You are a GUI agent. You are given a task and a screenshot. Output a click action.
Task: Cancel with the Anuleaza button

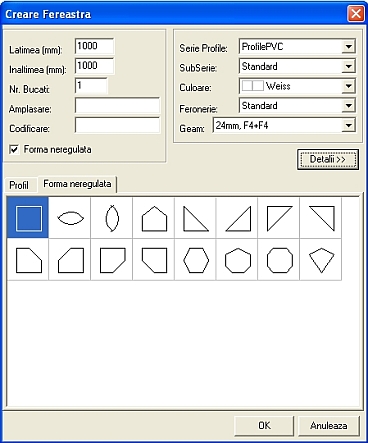[x=329, y=426]
